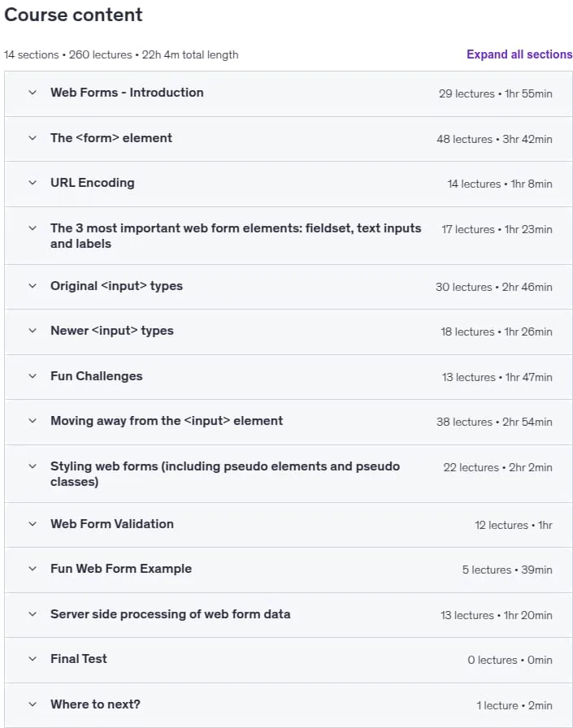The width and height of the screenshot is (573, 728).
Task: Click the Web Form Validation title
Action: 112,524
